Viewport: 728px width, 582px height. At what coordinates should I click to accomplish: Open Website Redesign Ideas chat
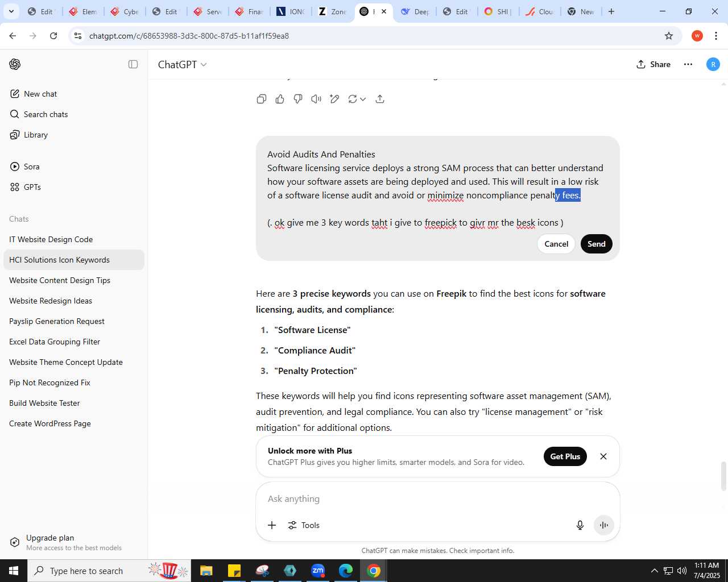coord(74,301)
